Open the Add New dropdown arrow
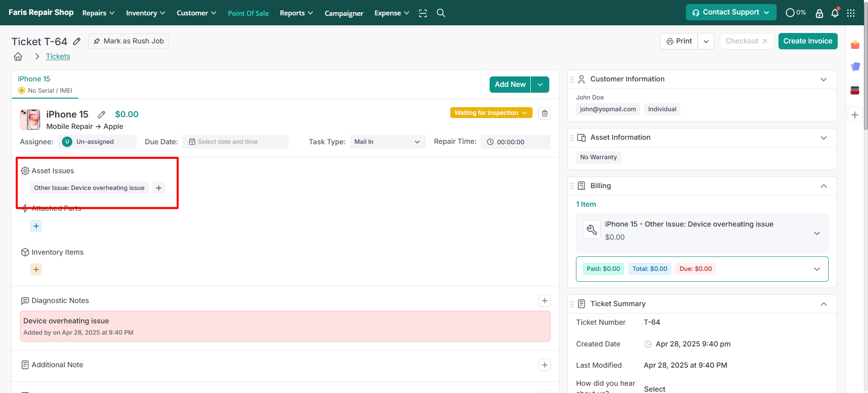Image resolution: width=868 pixels, height=393 pixels. [x=540, y=85]
